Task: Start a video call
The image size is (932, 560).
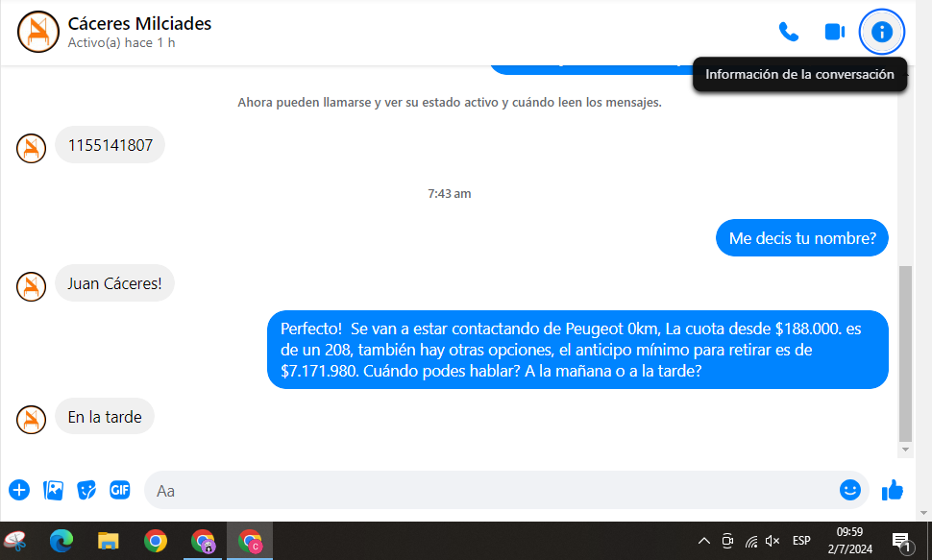Action: (x=835, y=32)
